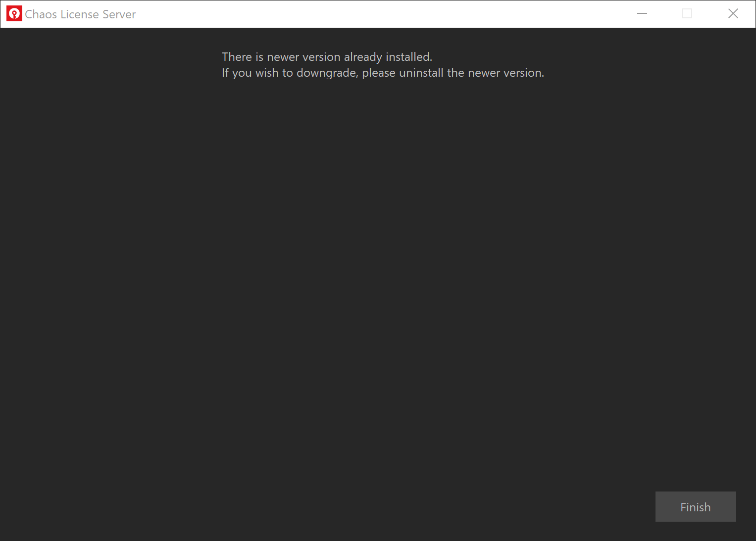This screenshot has height=541, width=756.
Task: Click the branding icon beside the window title
Action: (14, 13)
